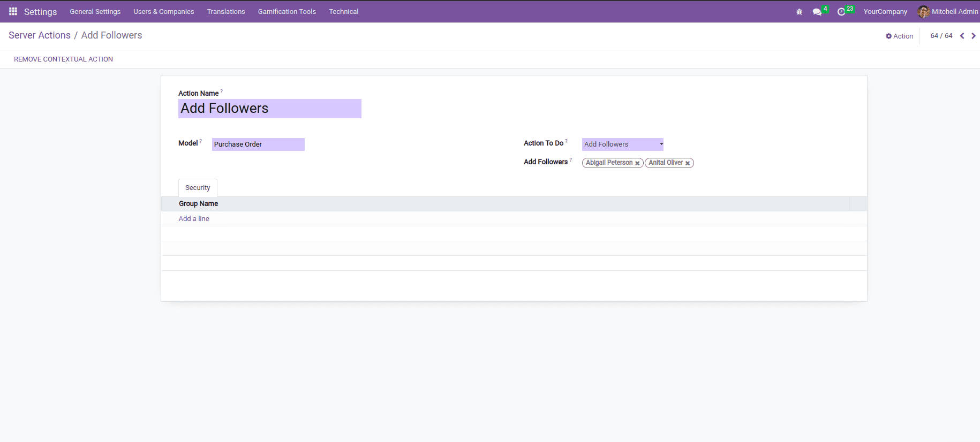Click Add a line link
The image size is (980, 442).
[x=194, y=219]
